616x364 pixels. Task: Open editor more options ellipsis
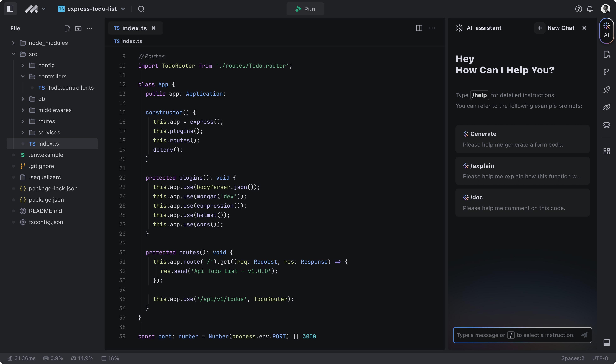click(x=432, y=28)
